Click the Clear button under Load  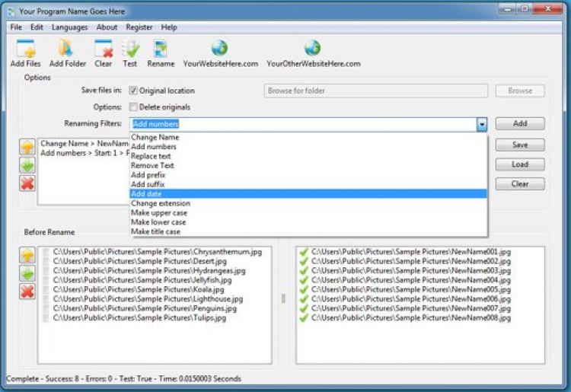[520, 183]
